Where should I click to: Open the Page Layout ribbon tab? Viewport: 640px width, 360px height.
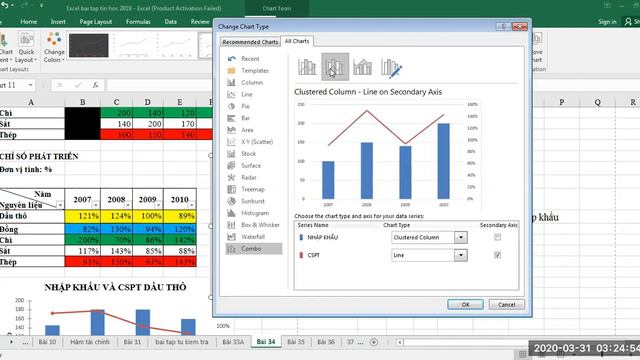(x=96, y=22)
